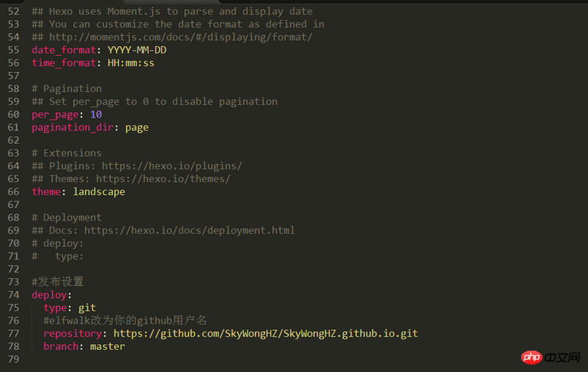
Task: Click the deployment.html docs URL
Action: [x=190, y=230]
